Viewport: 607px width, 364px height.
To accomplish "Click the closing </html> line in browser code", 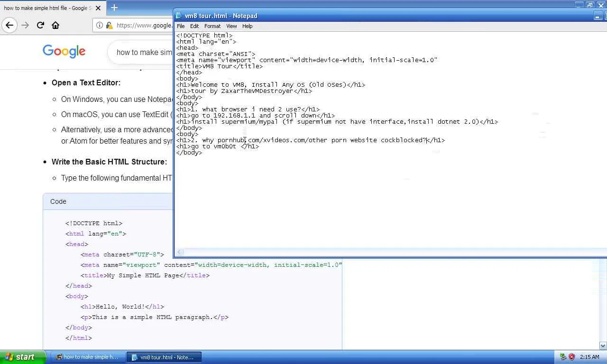I will click(x=78, y=338).
